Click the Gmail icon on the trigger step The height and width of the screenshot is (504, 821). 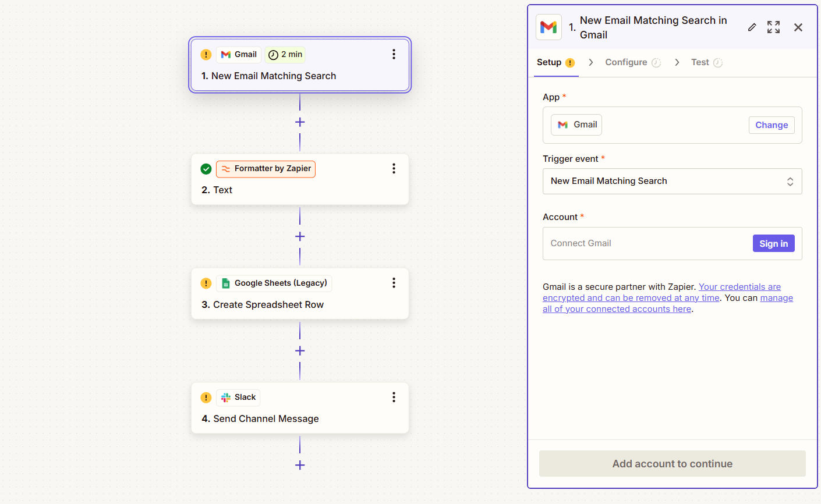click(x=224, y=54)
